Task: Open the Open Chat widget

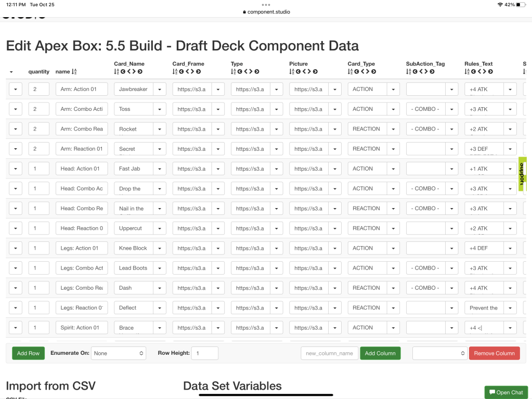Action: click(505, 392)
